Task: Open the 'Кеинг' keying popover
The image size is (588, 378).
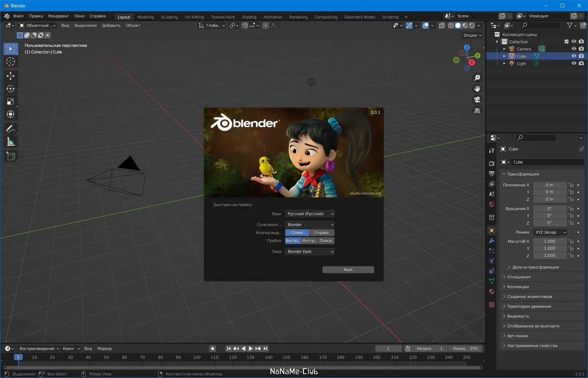Action: click(x=71, y=349)
